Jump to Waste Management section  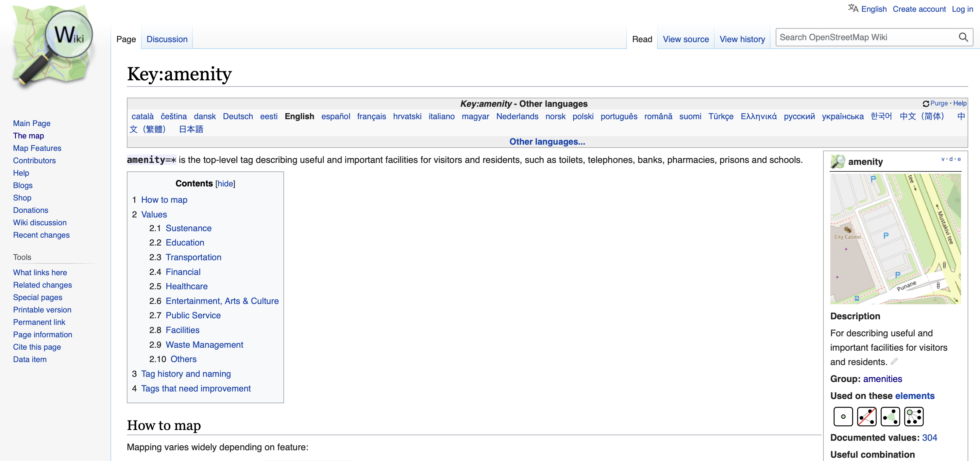(x=204, y=345)
